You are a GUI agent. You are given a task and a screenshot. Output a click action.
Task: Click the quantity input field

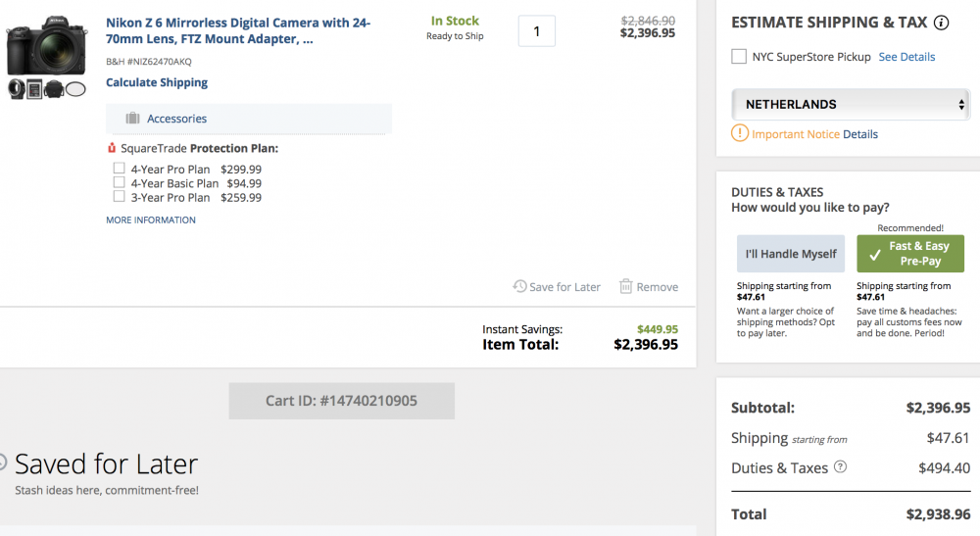tap(536, 31)
